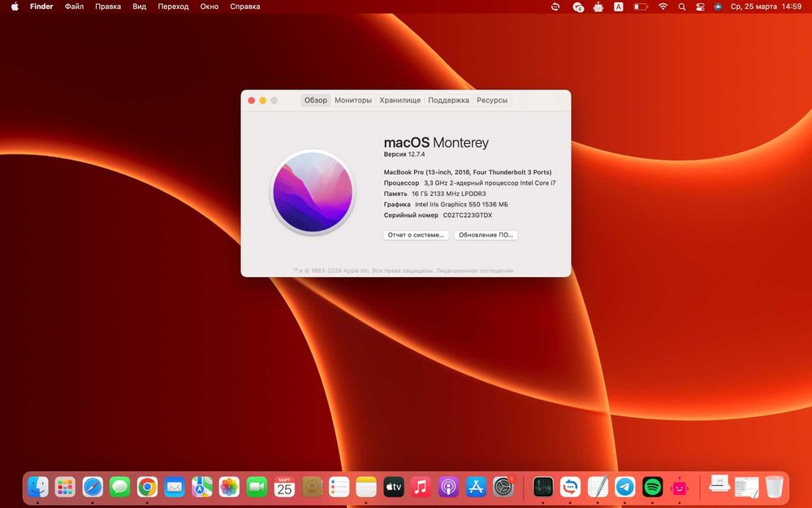Launch Telegram from the Dock
The height and width of the screenshot is (508, 812).
[x=625, y=487]
